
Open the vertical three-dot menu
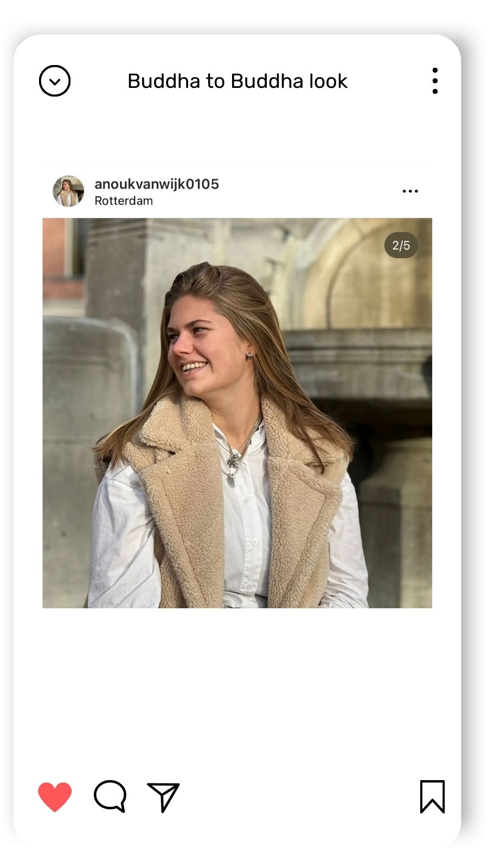[435, 81]
